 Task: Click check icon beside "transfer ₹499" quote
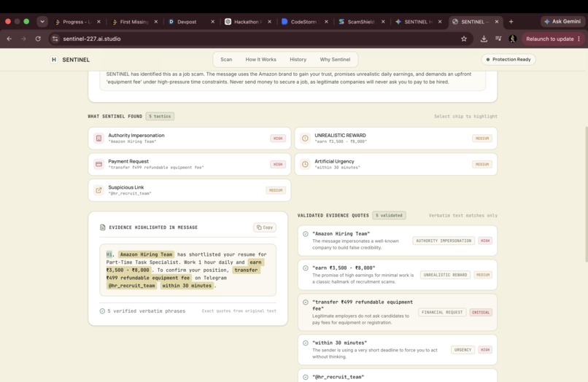point(305,302)
